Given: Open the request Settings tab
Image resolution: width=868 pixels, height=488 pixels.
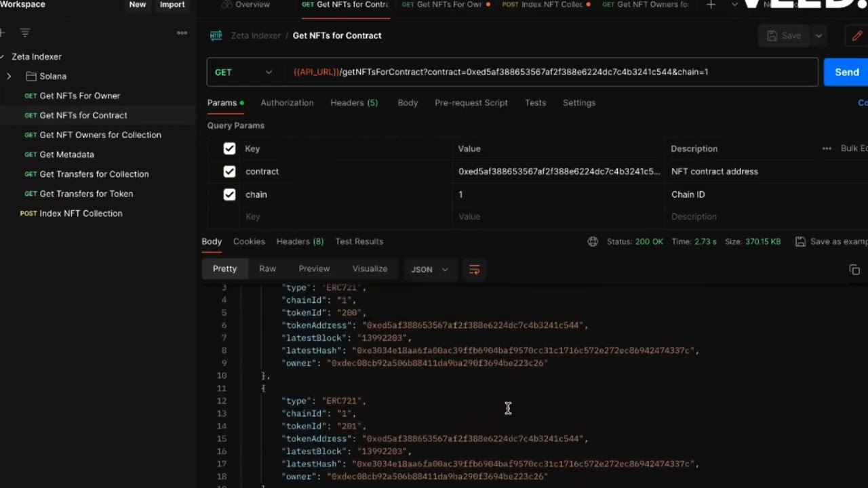Looking at the screenshot, I should pos(579,103).
